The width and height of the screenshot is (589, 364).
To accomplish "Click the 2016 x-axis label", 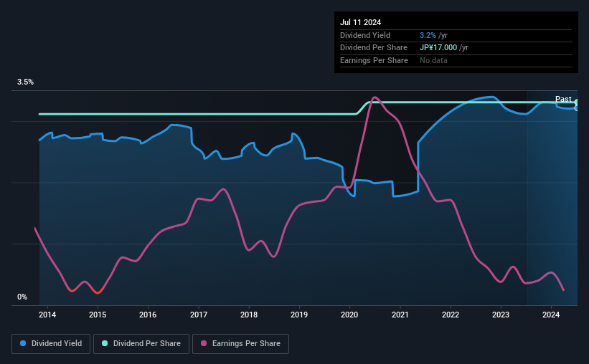I will coord(148,315).
